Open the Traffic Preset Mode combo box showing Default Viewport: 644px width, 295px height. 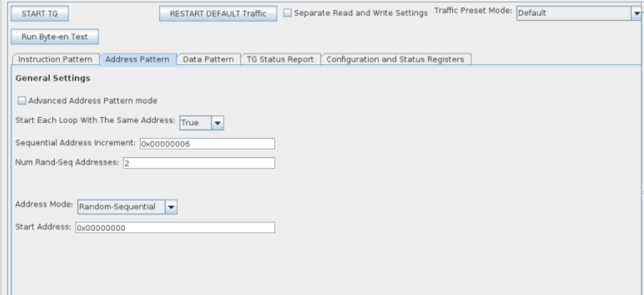(573, 13)
